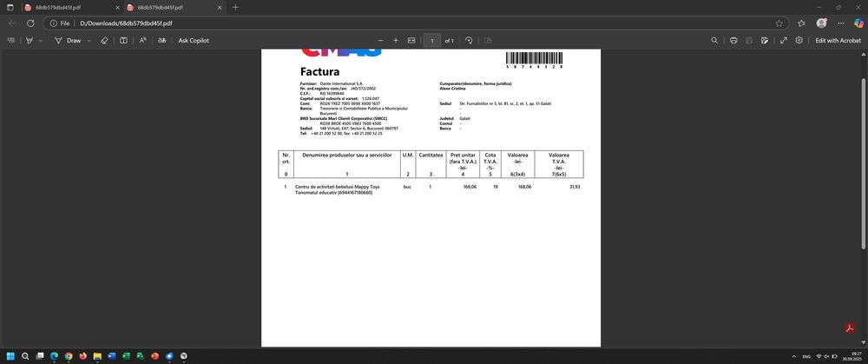This screenshot has height=364, width=868.
Task: Toggle the page view layout icon
Action: [124, 41]
